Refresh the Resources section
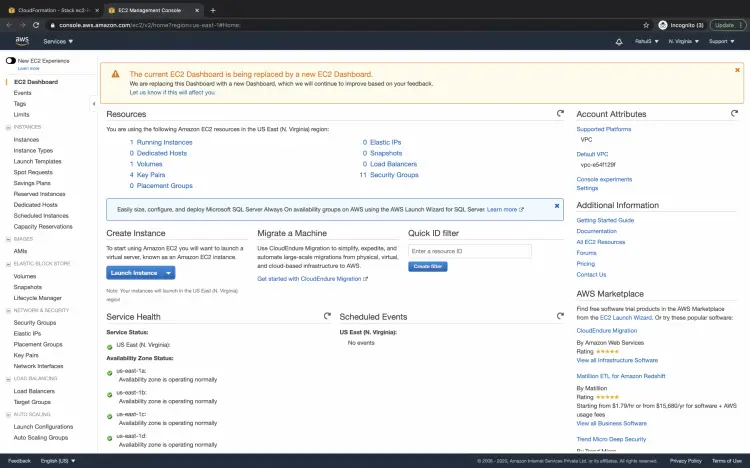 coord(561,114)
